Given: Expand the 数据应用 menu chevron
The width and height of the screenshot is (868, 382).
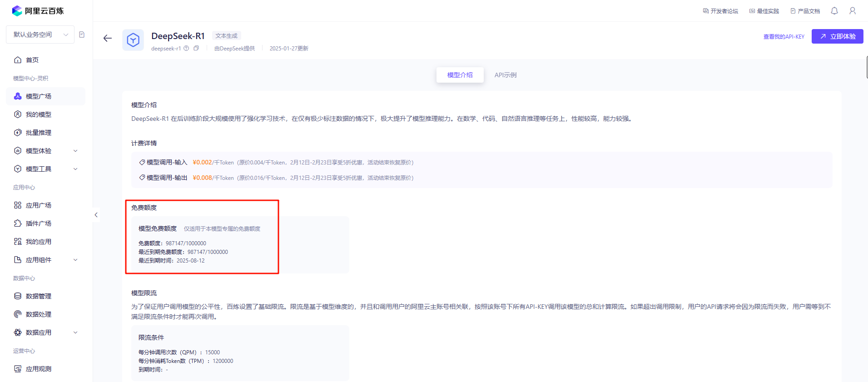Looking at the screenshot, I should tap(75, 332).
